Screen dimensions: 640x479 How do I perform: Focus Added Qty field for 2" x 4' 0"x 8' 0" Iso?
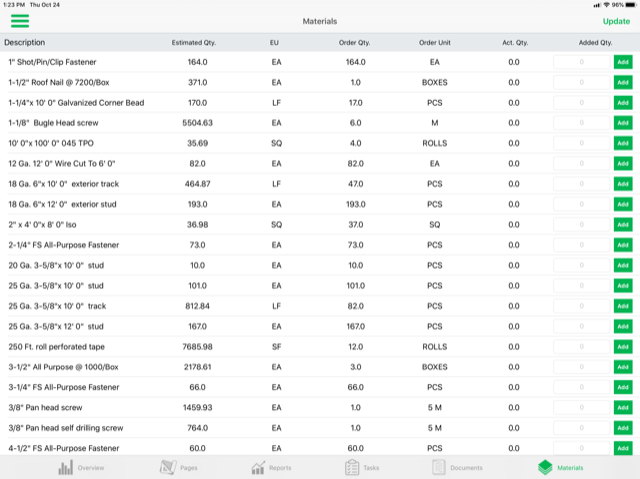582,224
